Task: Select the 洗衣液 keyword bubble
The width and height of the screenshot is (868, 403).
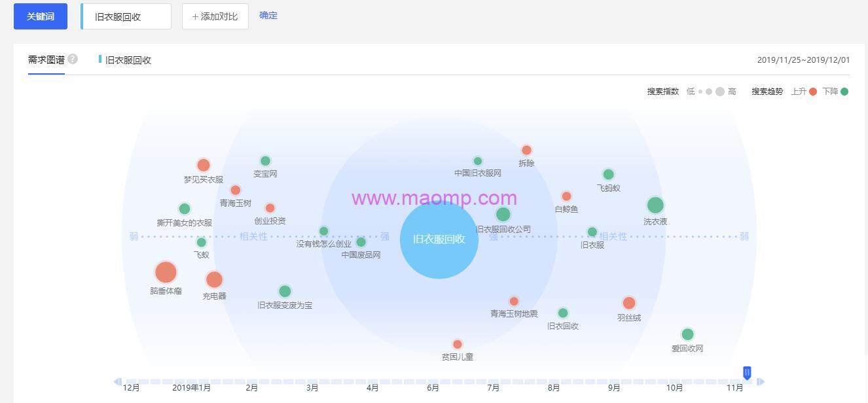Action: 655,205
